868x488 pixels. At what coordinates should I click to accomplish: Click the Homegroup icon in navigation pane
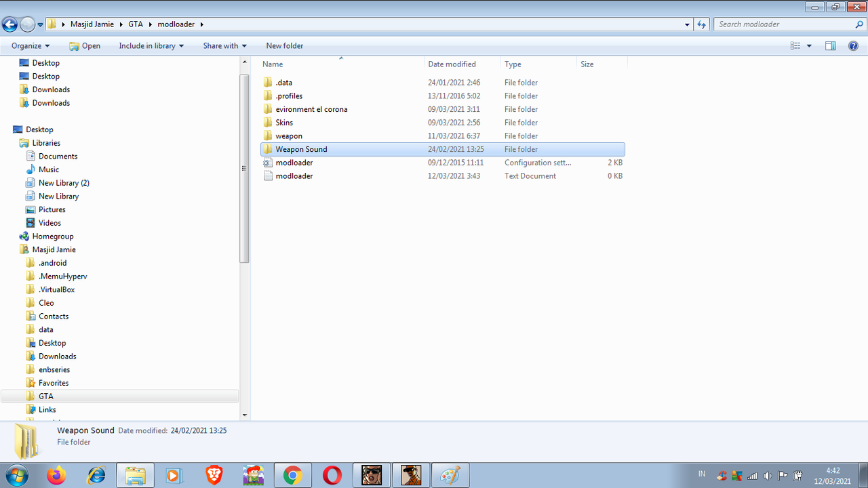(x=24, y=237)
